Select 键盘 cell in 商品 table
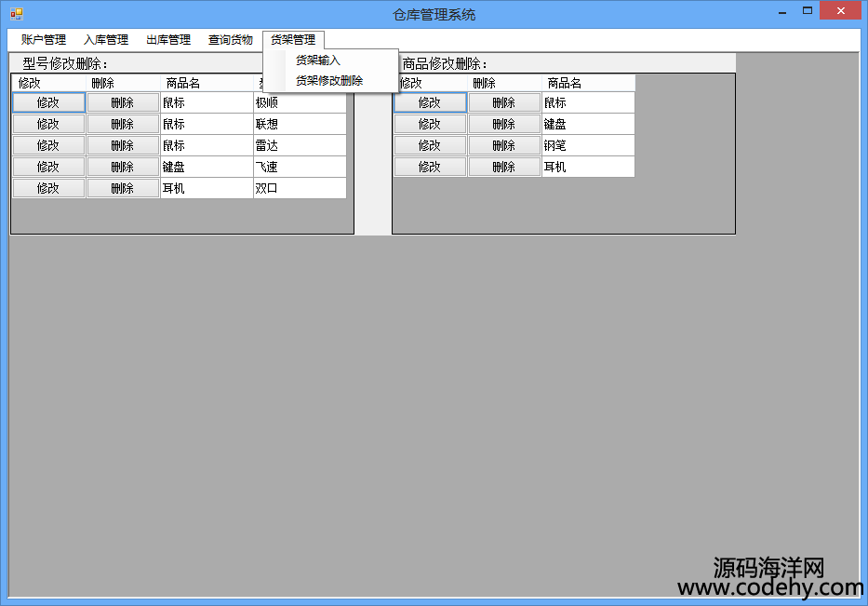This screenshot has width=868, height=606. tap(588, 124)
